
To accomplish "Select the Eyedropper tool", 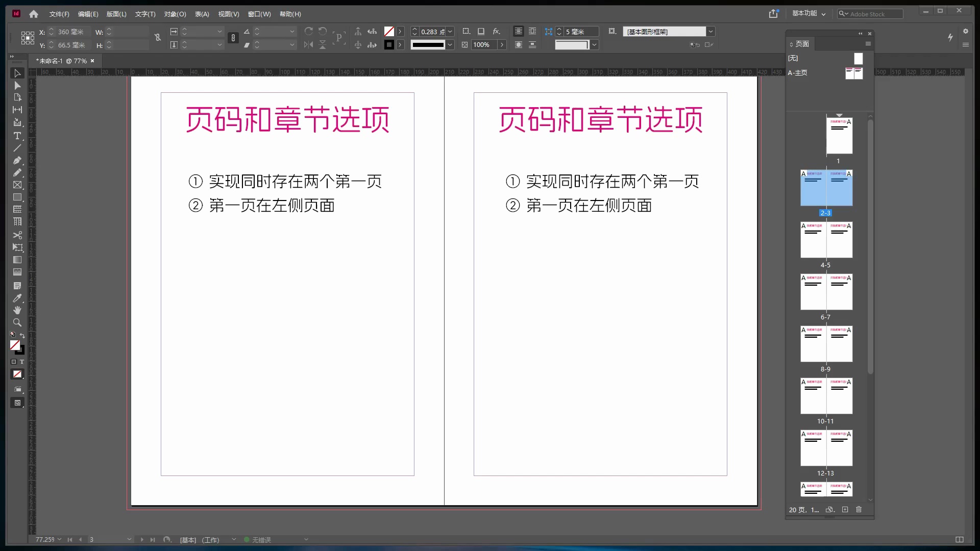I will tap(17, 298).
